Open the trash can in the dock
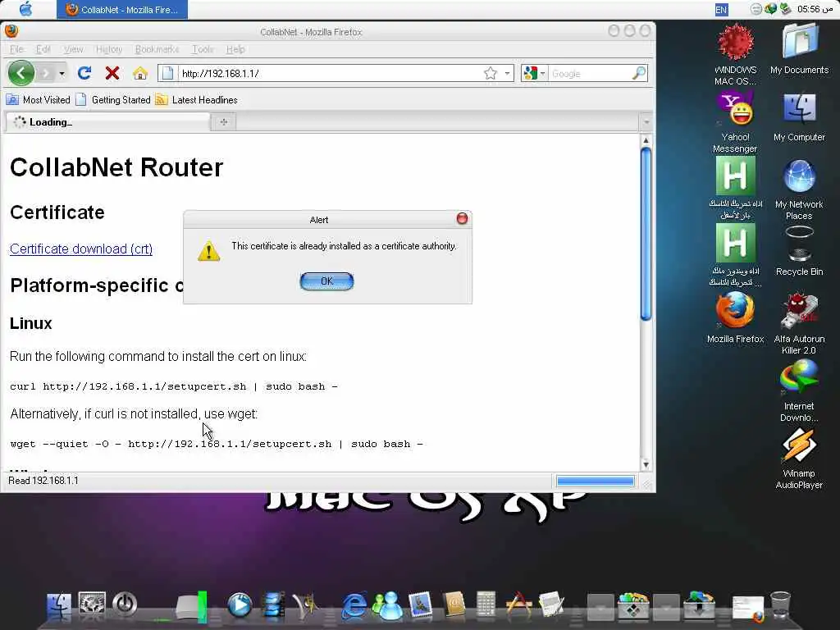This screenshot has width=840, height=630. click(x=780, y=605)
